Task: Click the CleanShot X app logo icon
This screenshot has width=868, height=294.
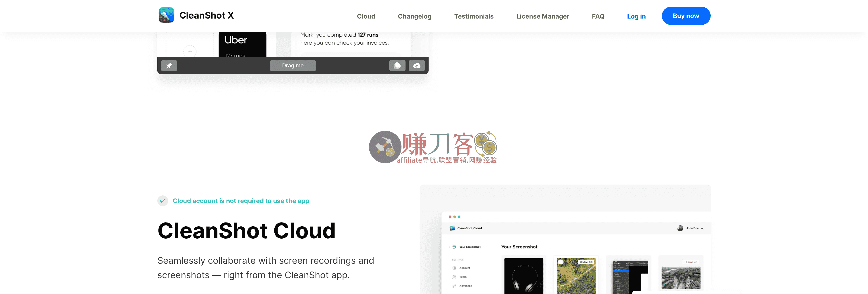Action: coord(166,15)
